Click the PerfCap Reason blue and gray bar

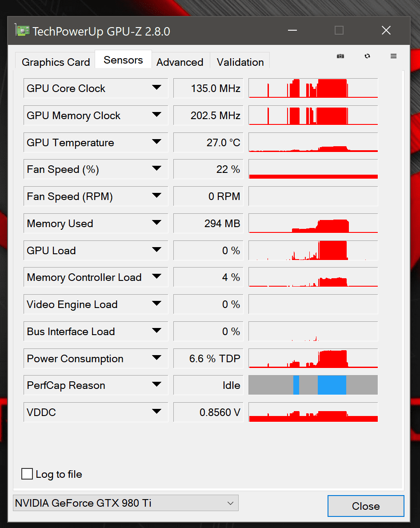313,385
